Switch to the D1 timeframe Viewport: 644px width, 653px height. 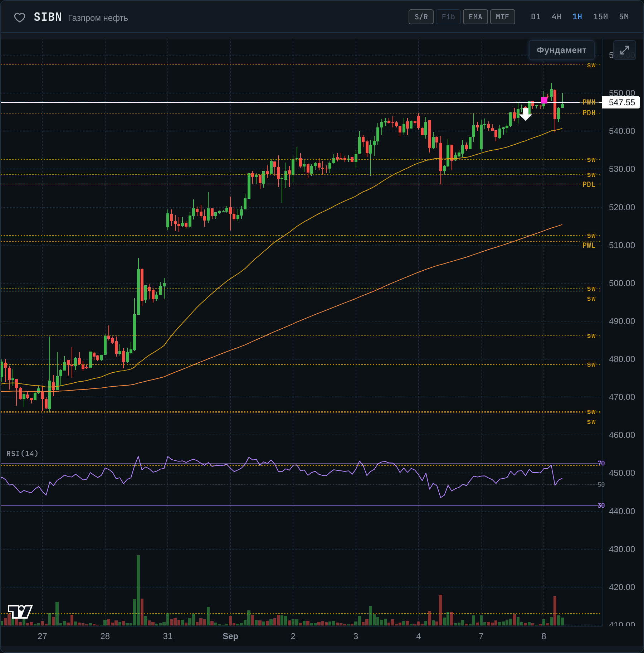click(536, 17)
